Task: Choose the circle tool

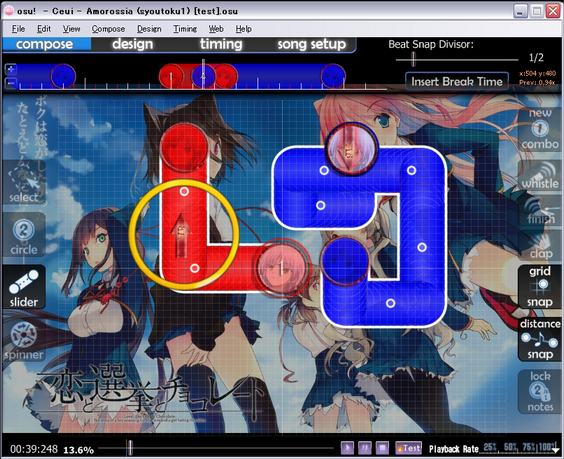Action: [24, 235]
